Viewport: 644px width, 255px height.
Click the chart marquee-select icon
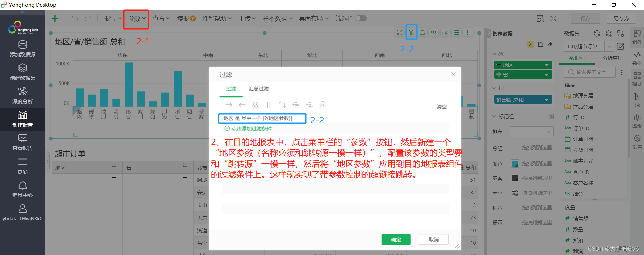pos(445,33)
